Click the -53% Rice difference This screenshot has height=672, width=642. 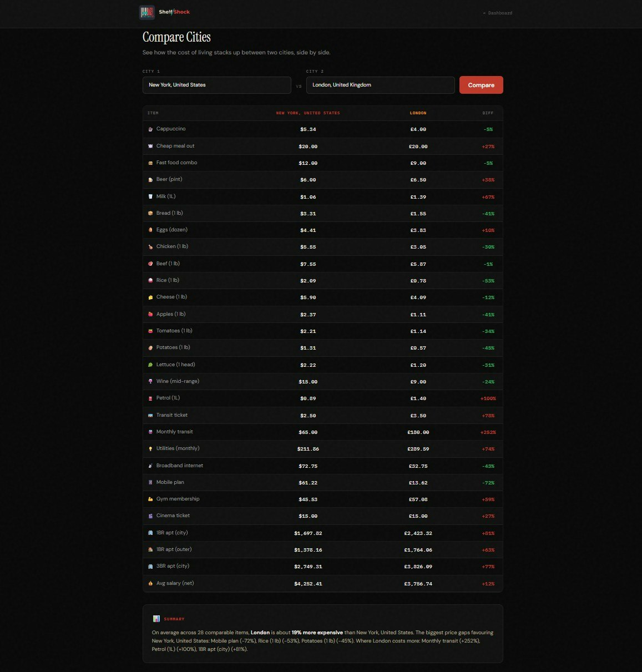(x=488, y=281)
